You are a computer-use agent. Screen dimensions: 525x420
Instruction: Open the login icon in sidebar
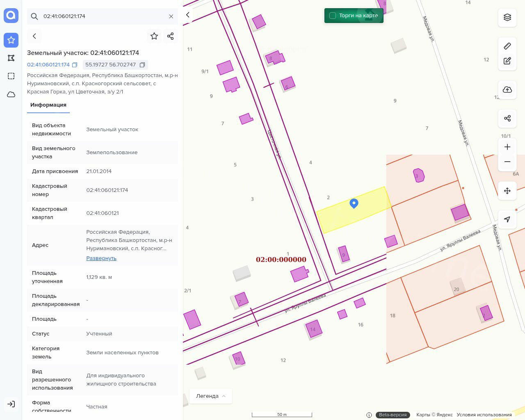pos(11,404)
